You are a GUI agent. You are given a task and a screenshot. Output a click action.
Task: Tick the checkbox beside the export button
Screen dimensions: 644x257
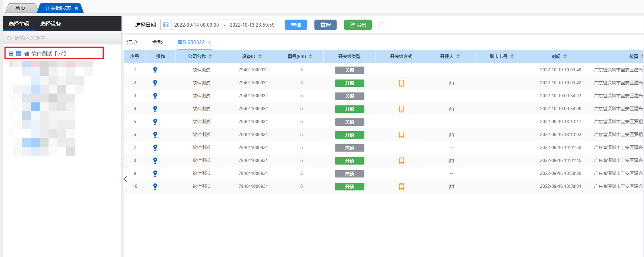click(x=382, y=25)
